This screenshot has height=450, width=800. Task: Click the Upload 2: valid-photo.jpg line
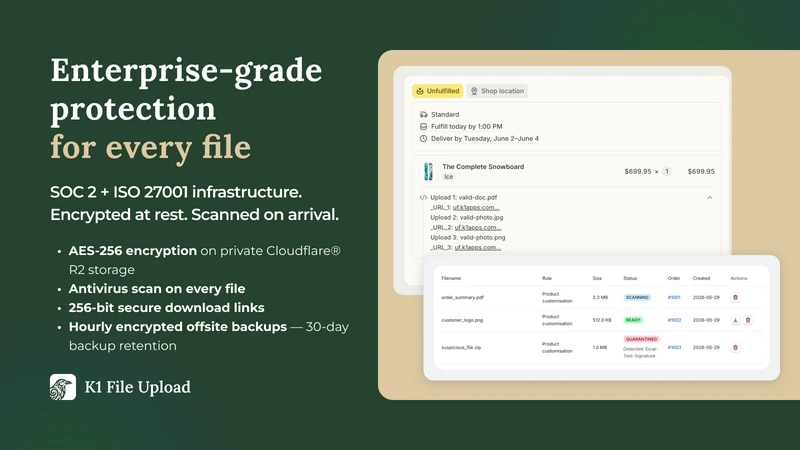tap(467, 217)
